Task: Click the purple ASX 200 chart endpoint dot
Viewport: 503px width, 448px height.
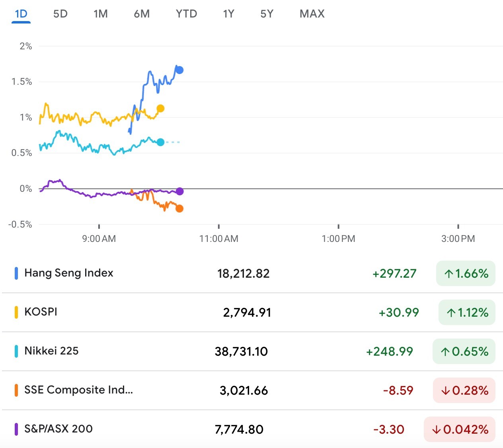Action: 179,191
